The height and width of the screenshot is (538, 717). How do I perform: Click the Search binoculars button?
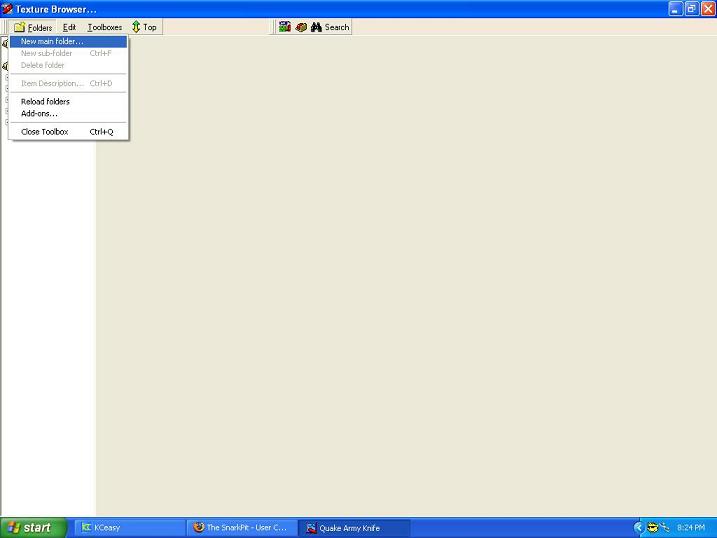330,27
